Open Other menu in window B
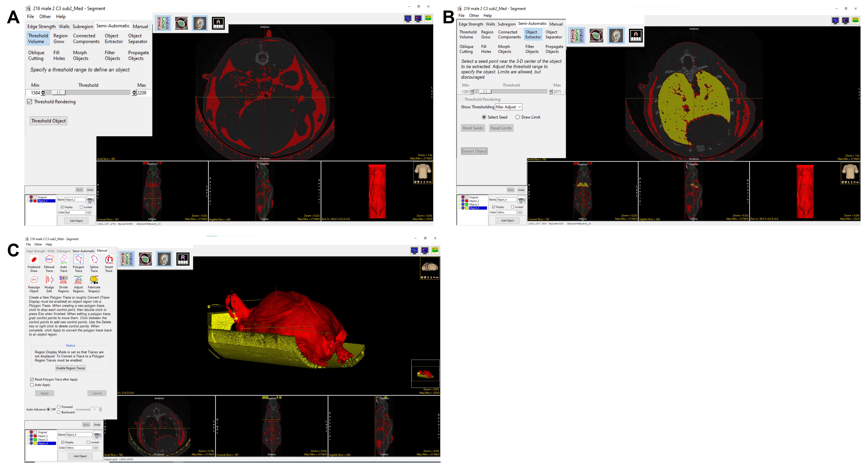 click(474, 15)
